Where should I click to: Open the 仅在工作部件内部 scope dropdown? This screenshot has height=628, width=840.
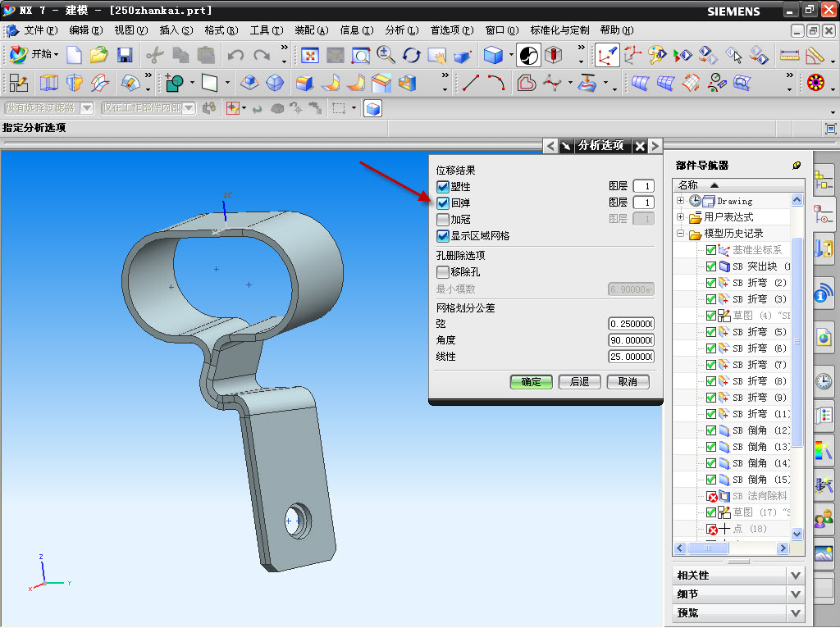[189, 108]
